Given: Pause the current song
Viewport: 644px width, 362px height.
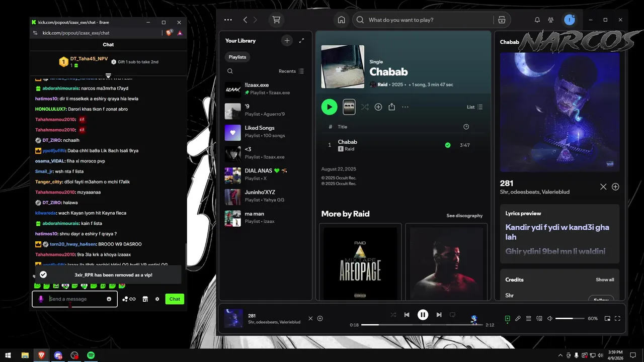Looking at the screenshot, I should click(423, 315).
